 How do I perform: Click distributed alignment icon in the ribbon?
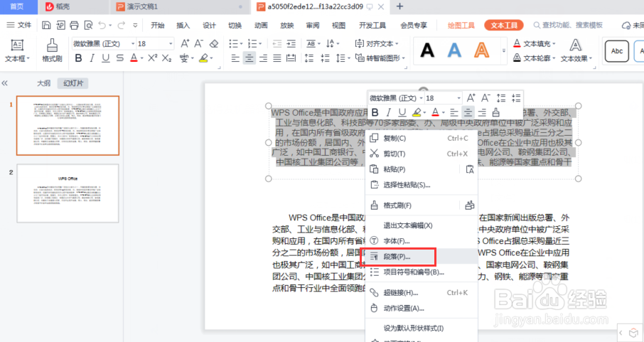[291, 58]
